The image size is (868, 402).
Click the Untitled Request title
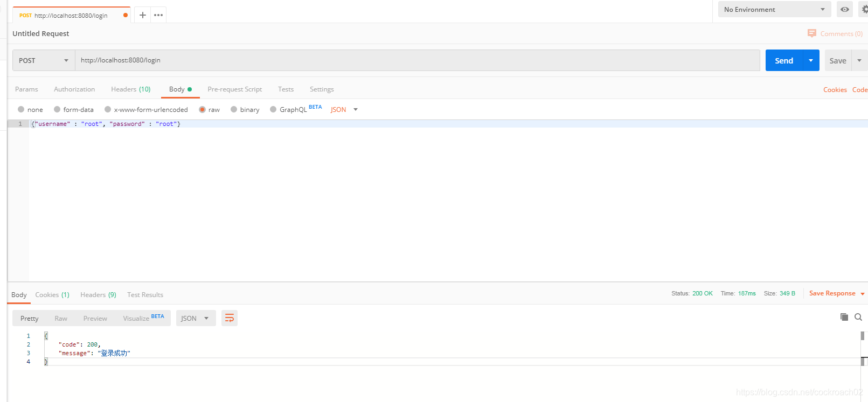41,33
